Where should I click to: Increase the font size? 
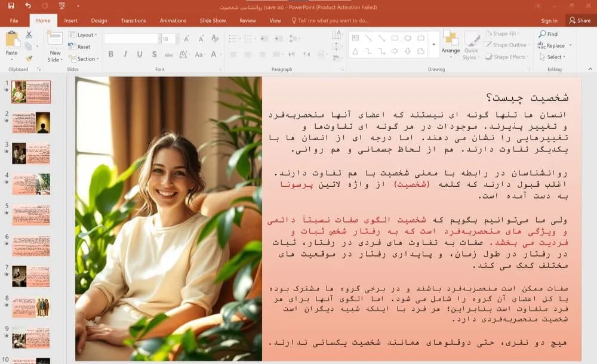186,38
